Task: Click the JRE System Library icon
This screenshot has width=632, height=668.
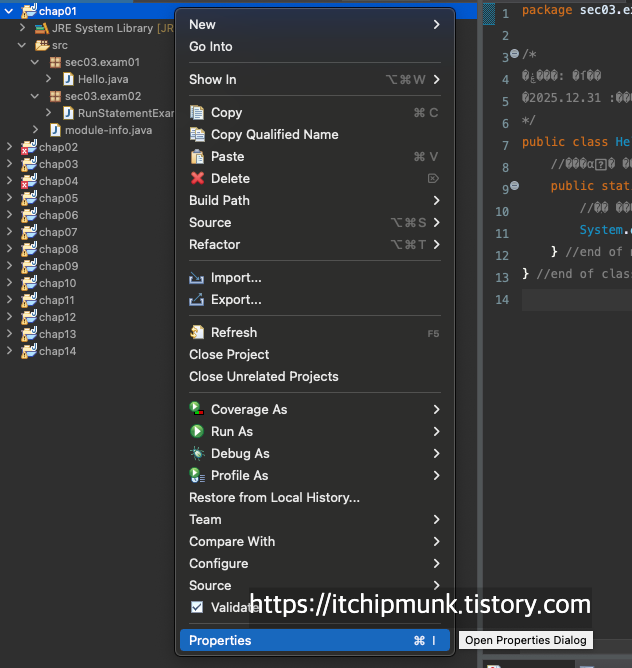Action: pos(42,29)
